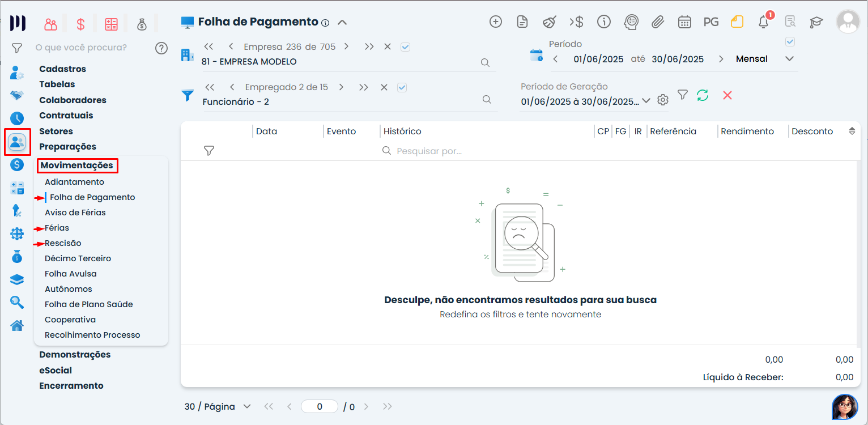
Task: Click the green refresh icon
Action: [703, 95]
